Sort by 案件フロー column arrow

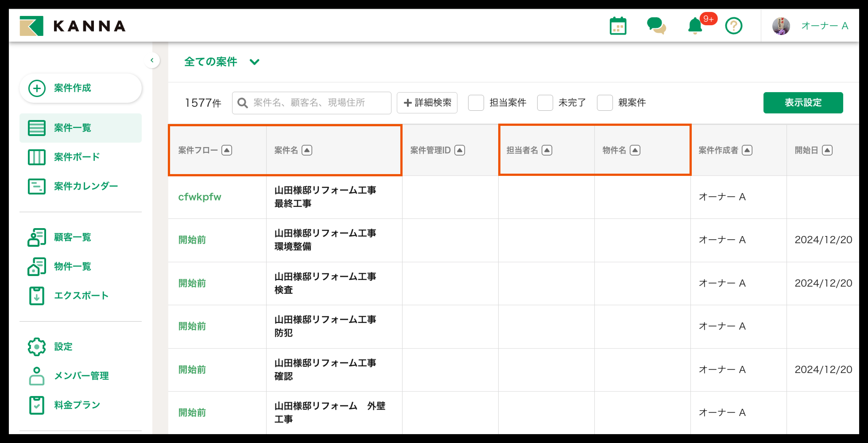coord(227,150)
